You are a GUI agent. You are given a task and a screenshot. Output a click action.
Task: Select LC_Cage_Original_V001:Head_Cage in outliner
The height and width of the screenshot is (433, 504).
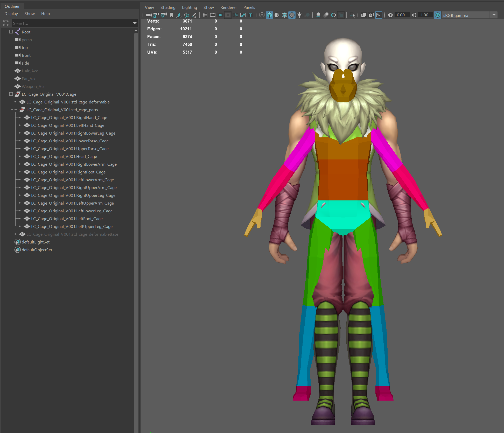pos(64,156)
